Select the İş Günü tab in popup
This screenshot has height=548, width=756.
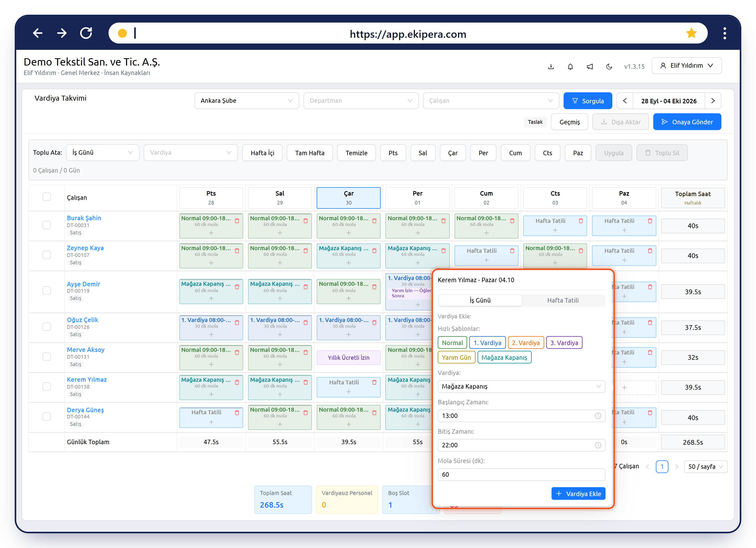[x=480, y=300]
